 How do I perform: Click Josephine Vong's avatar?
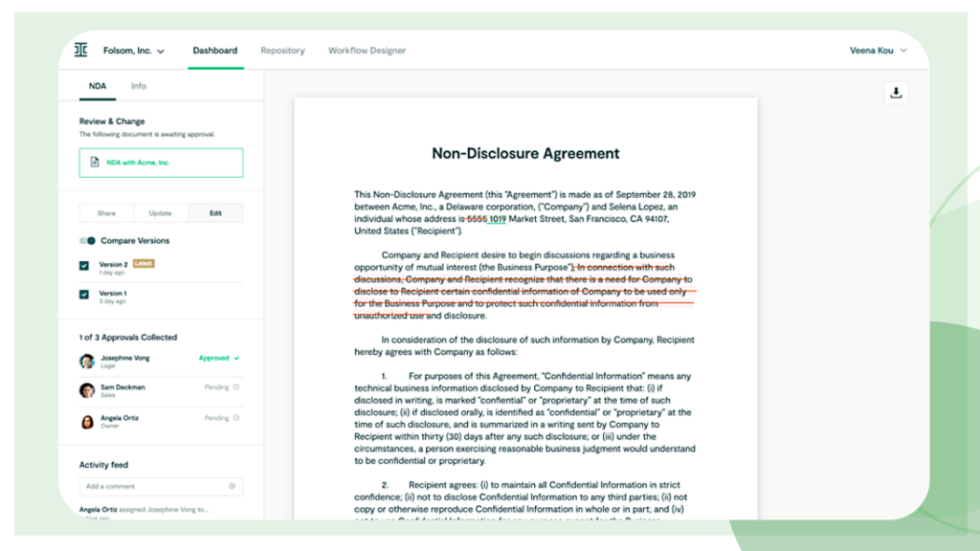click(x=88, y=362)
